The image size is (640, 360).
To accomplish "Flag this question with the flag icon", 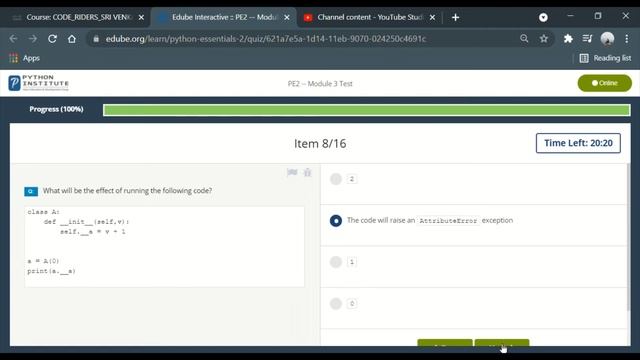I will (292, 172).
